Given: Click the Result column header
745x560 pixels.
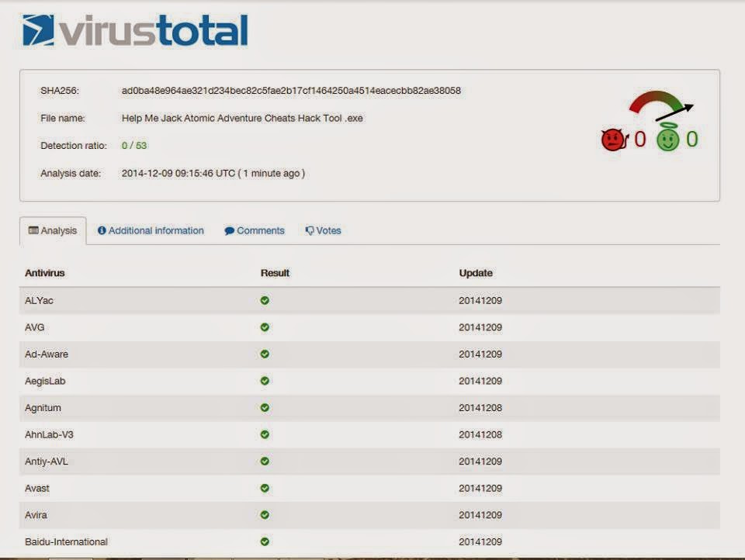Looking at the screenshot, I should click(x=275, y=273).
